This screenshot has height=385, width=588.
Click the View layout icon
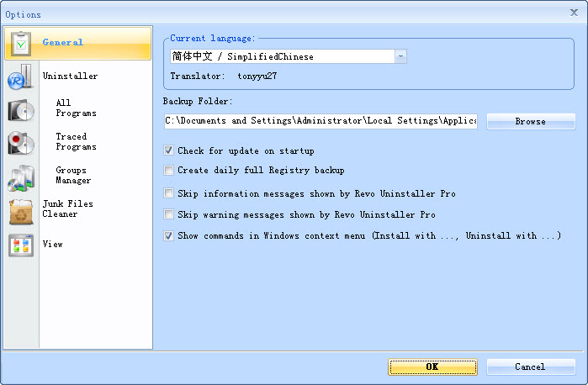click(x=21, y=245)
